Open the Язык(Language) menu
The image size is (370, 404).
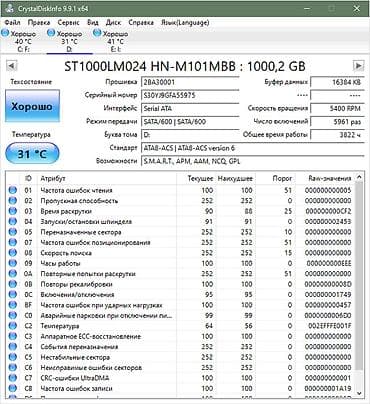tap(185, 23)
